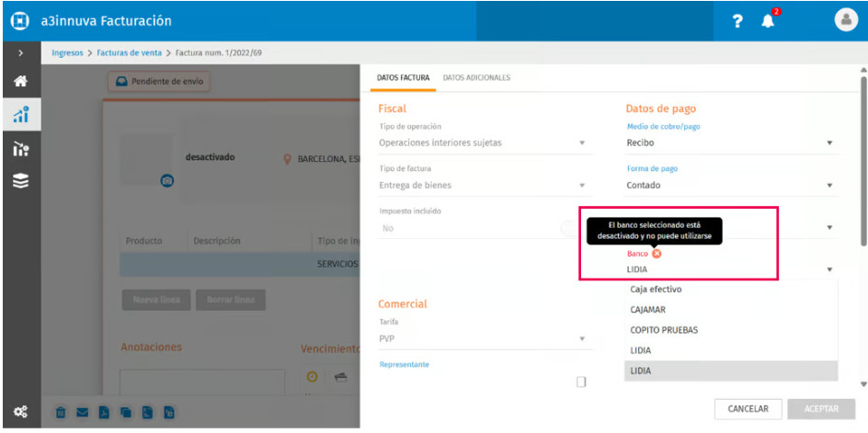Follow the Ingresos breadcrumb link

67,53
